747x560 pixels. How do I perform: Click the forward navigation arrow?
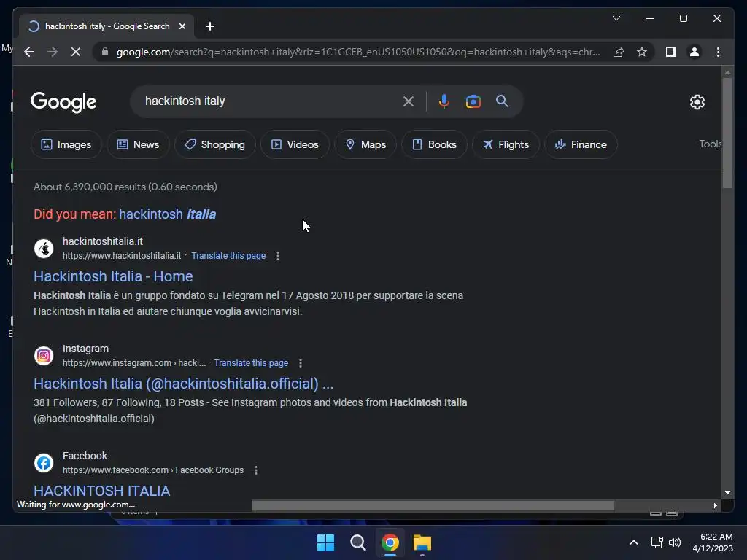pos(53,52)
